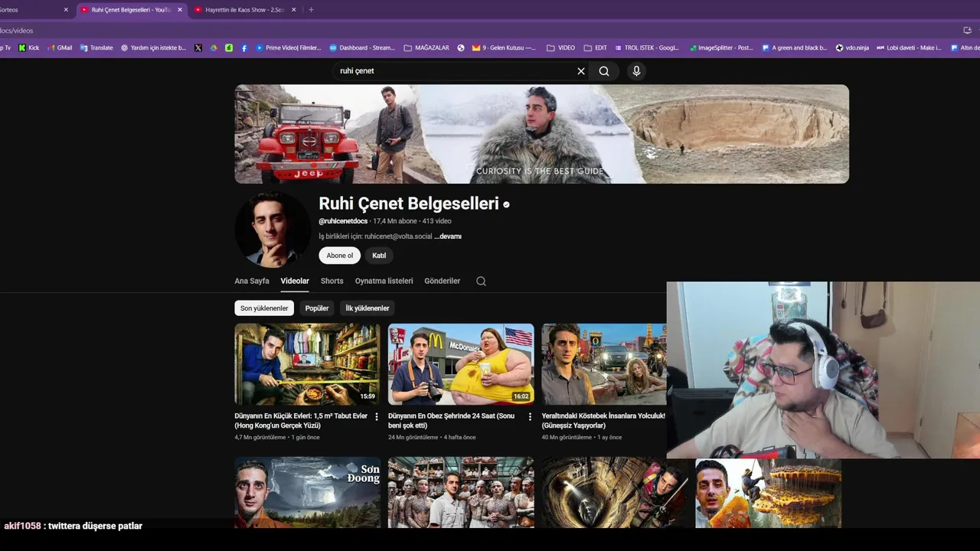
Task: Open the tattooed prisoners video thumbnail
Action: click(461, 493)
